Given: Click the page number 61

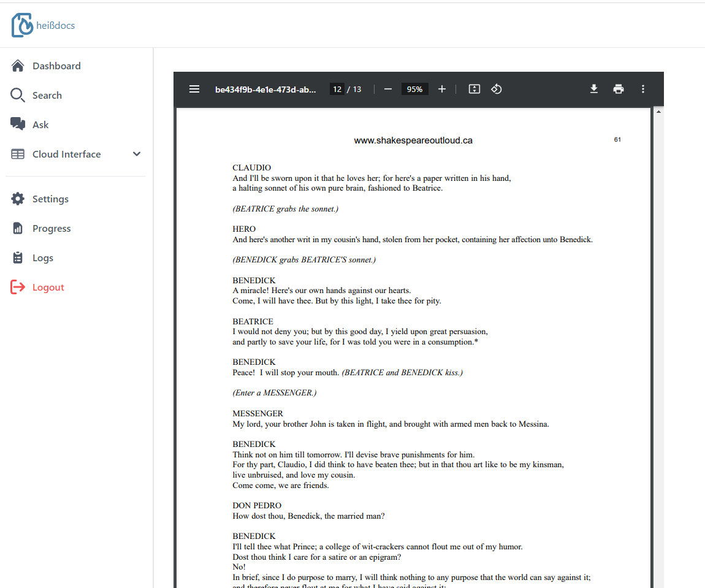Looking at the screenshot, I should coord(617,139).
